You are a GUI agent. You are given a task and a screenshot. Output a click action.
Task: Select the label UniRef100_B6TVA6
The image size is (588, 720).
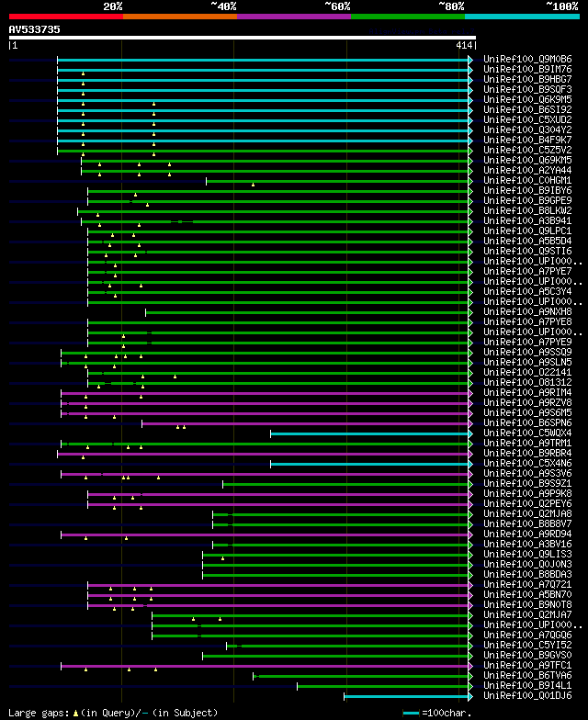527,676
